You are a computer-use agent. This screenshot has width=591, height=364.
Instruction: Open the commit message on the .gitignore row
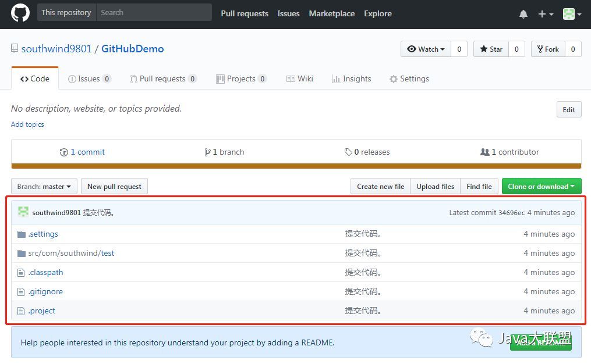(x=363, y=292)
